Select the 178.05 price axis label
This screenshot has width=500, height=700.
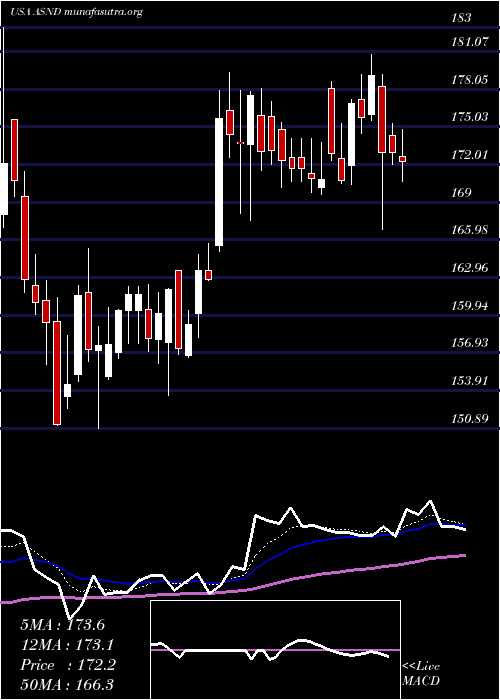(x=469, y=80)
